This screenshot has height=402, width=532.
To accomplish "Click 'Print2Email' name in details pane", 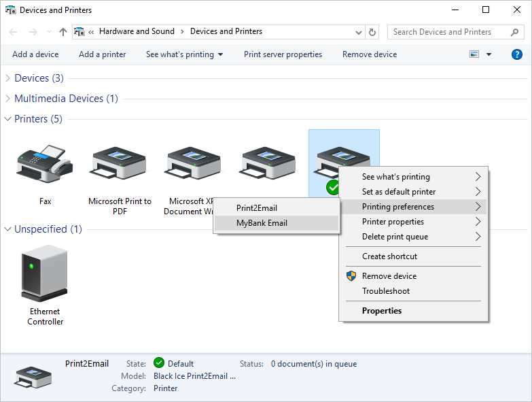I will 87,363.
